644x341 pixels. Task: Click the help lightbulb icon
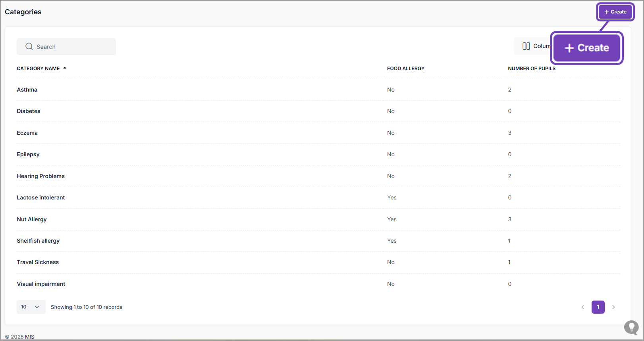[x=631, y=328]
